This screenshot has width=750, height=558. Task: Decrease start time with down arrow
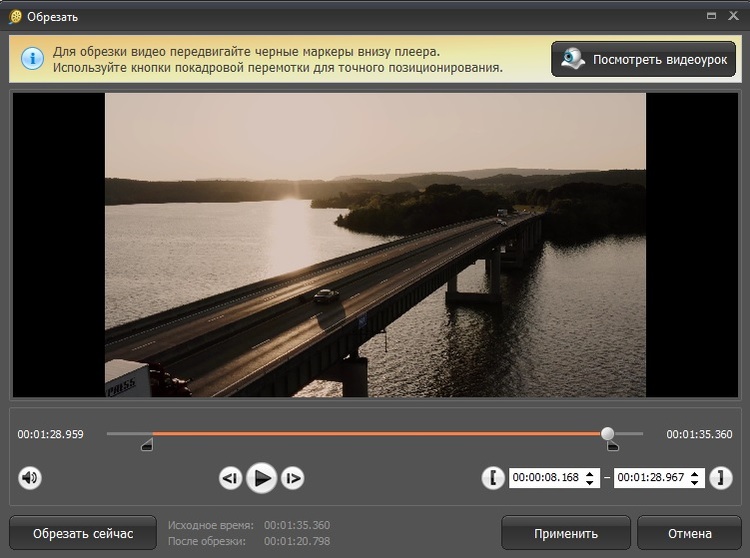590,482
